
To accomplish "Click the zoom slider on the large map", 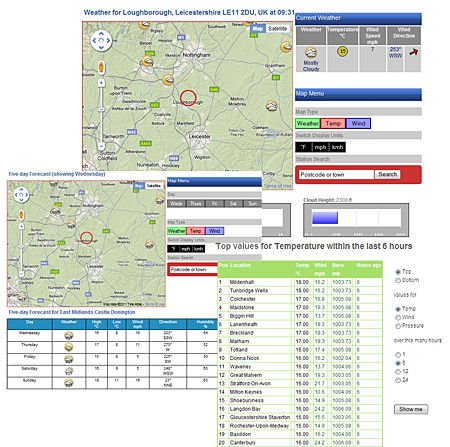I will [101, 110].
